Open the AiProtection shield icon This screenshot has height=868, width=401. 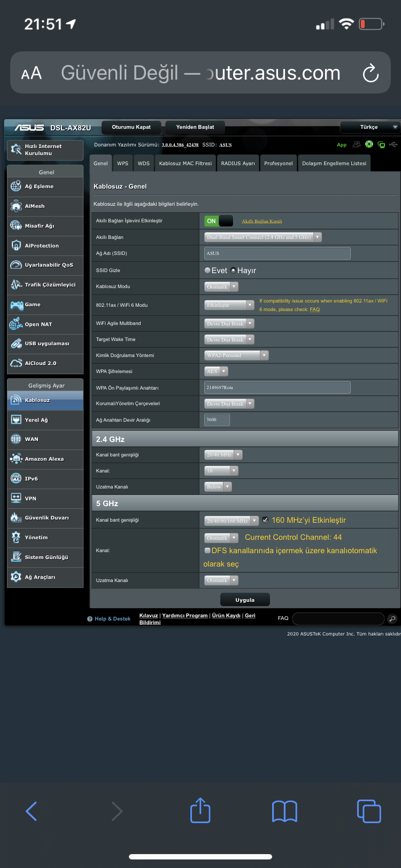point(16,245)
